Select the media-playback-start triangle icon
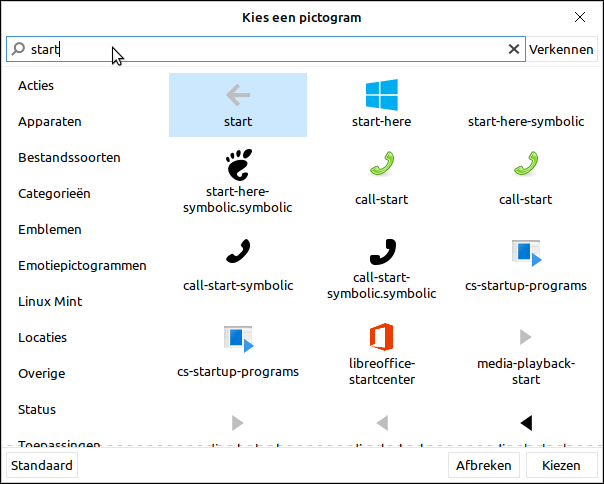Image resolution: width=604 pixels, height=484 pixels. (x=525, y=336)
